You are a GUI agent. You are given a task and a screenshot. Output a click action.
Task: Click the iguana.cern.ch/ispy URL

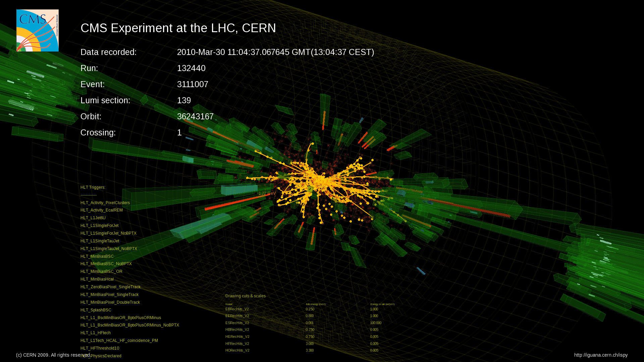[x=600, y=355]
